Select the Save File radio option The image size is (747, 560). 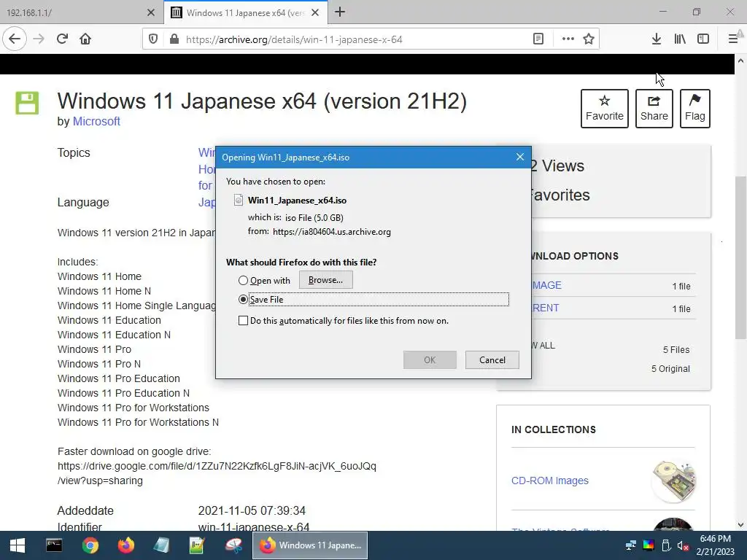[x=244, y=300]
